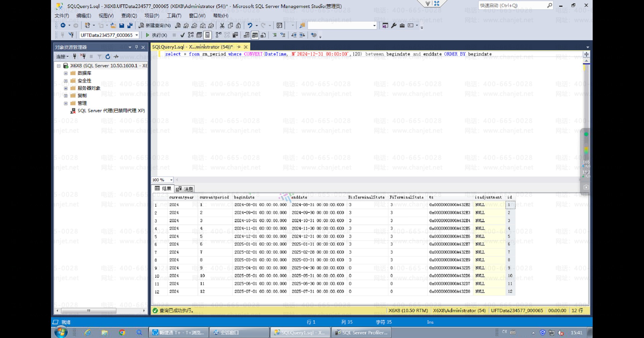Viewport: 644px width, 338px height.
Task: Click the Uncomment Selected Lines icon
Action: [283, 35]
